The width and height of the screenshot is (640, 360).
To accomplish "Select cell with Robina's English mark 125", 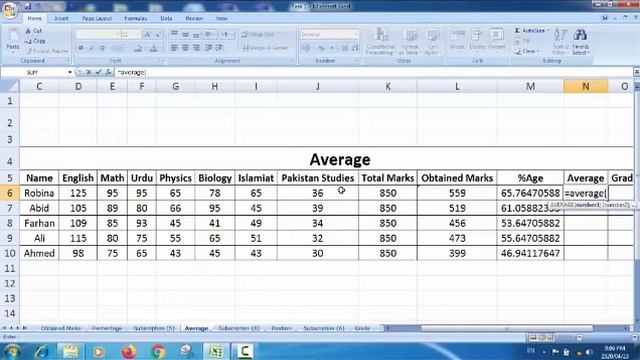I will (x=78, y=193).
